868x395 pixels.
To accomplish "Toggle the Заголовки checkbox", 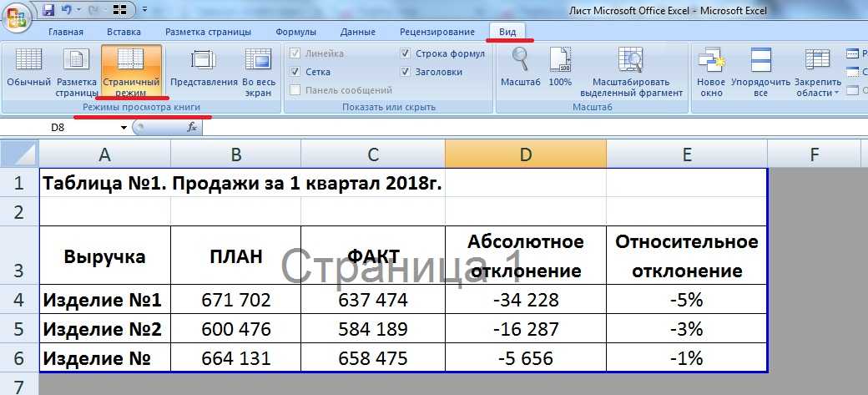I will click(x=406, y=72).
